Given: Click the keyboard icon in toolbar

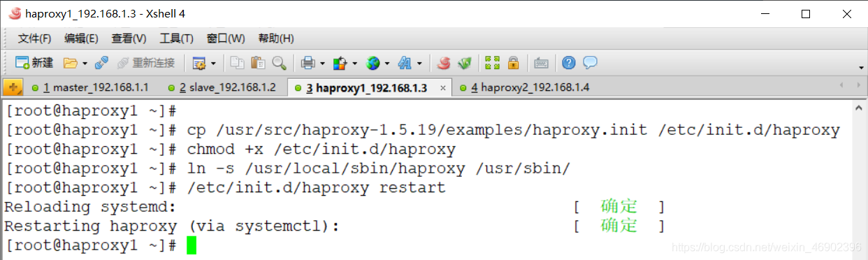Looking at the screenshot, I should 541,64.
